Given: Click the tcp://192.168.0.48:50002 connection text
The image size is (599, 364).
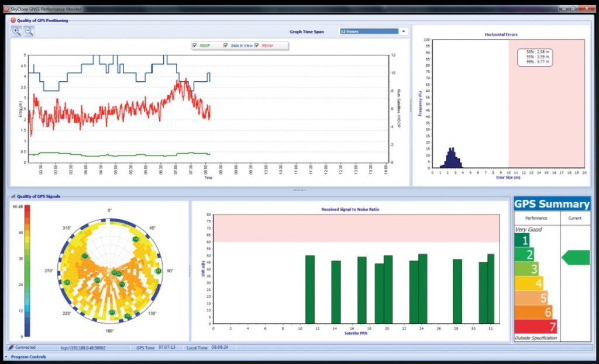Looking at the screenshot, I should click(x=84, y=347).
